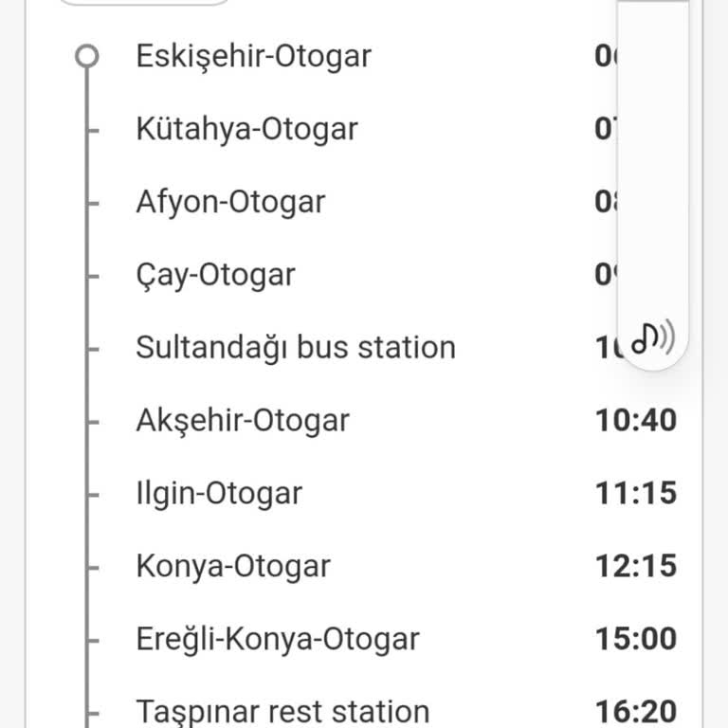Select the 12:15 Konya time
Image resolution: width=728 pixels, height=728 pixels.
636,566
